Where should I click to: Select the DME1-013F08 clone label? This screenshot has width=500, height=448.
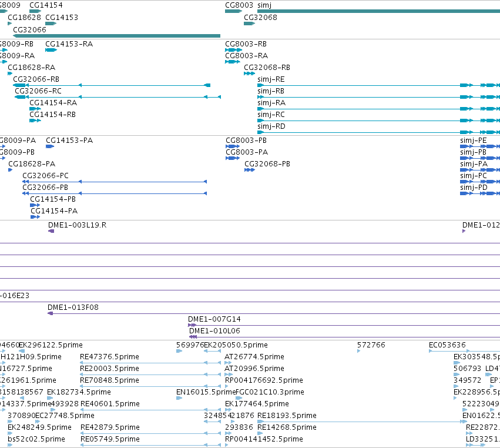[73, 307]
